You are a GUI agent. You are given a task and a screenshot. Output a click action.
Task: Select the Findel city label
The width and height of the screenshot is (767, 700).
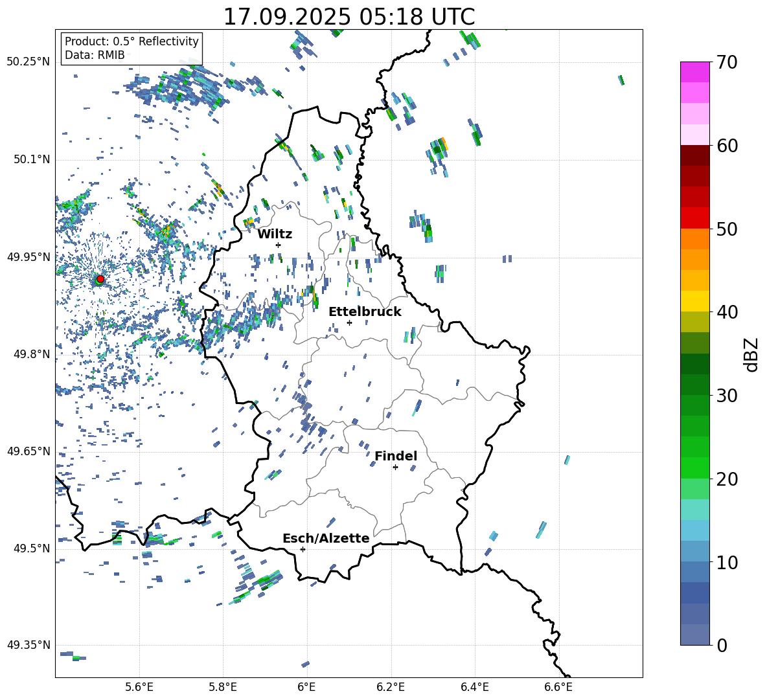pos(396,456)
